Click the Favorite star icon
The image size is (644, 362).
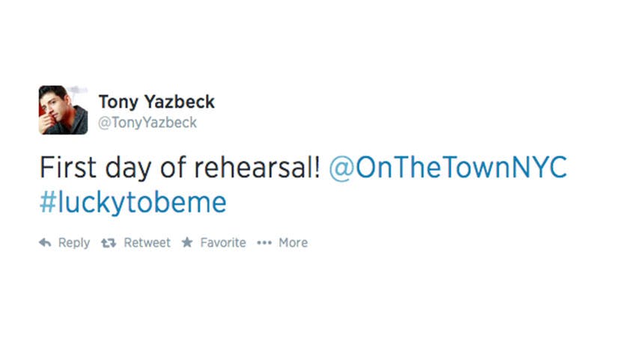(187, 243)
